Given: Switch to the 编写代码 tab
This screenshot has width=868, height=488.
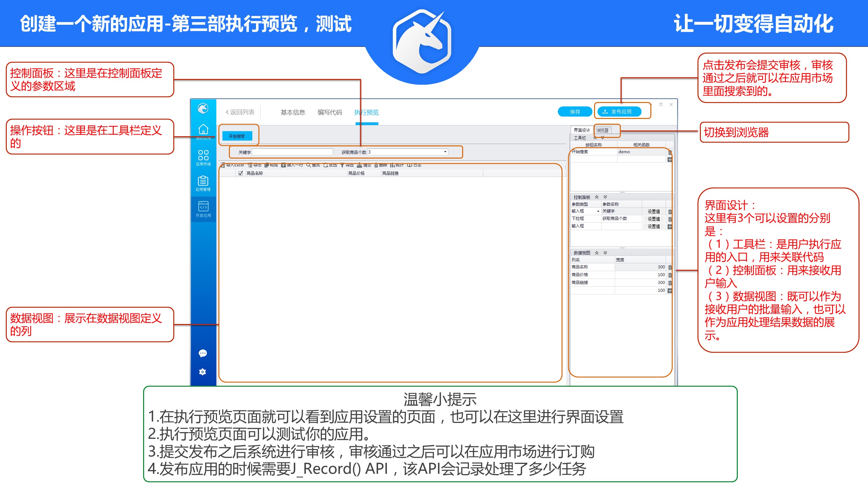Looking at the screenshot, I should tap(330, 112).
